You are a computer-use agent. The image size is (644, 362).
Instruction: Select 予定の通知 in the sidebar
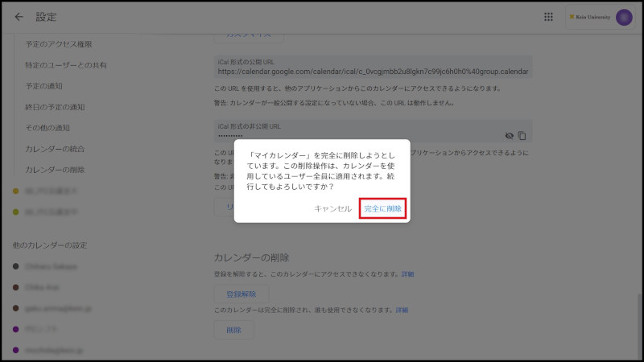[x=53, y=85]
